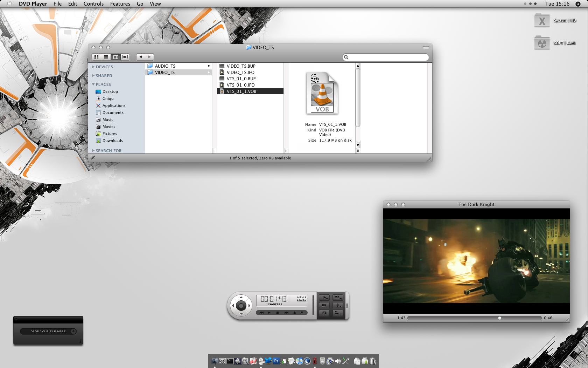Open the Go menu
Viewport: 588px width, 368px height.
(140, 4)
